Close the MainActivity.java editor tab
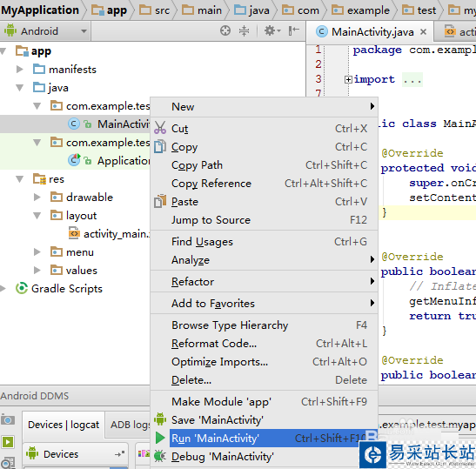This screenshot has width=476, height=469. [423, 31]
